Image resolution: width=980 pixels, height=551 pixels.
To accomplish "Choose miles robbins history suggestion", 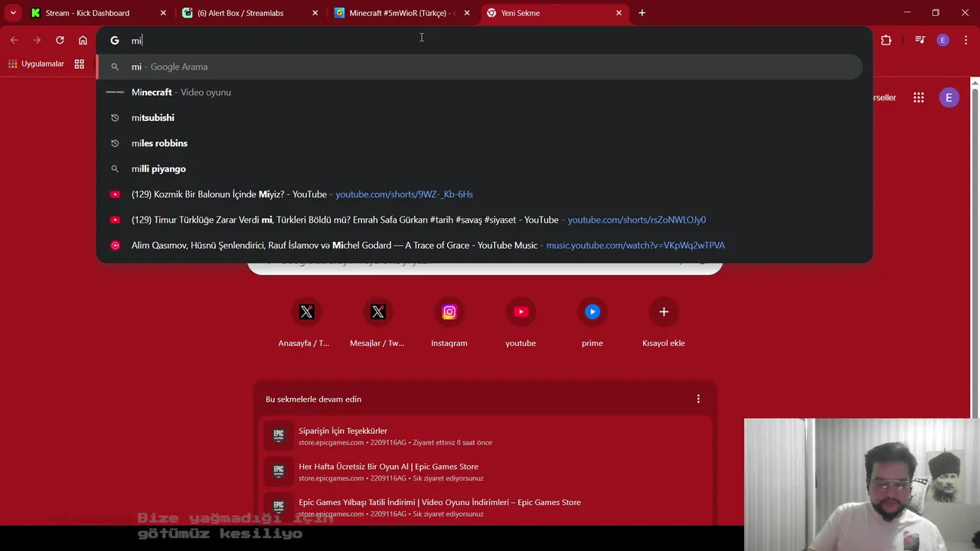I will coord(480,143).
